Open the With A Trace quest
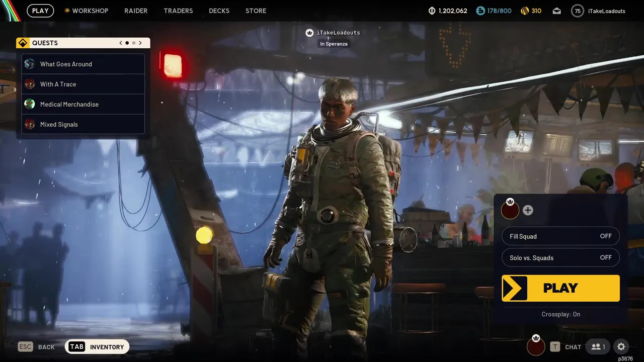This screenshot has width=644, height=362. point(83,84)
